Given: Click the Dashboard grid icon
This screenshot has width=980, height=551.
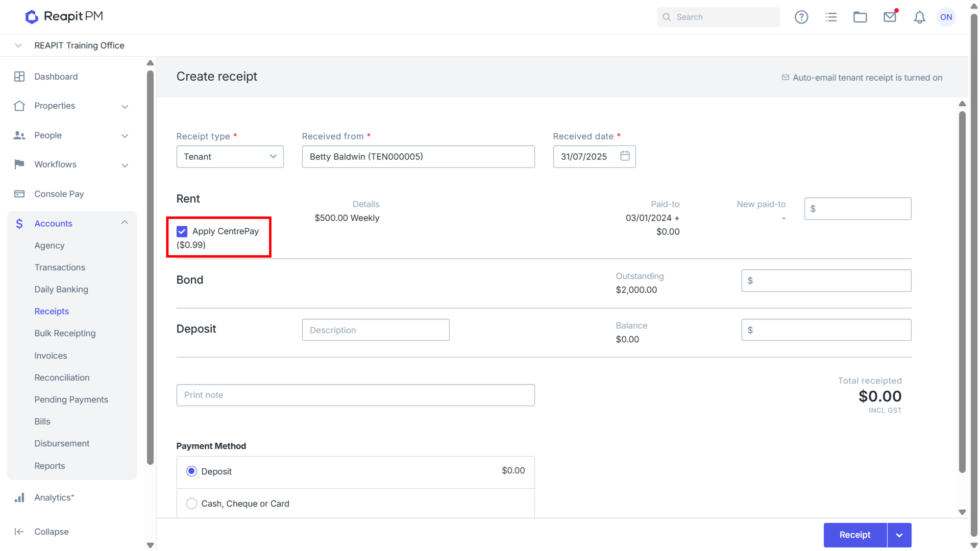Looking at the screenshot, I should [19, 76].
